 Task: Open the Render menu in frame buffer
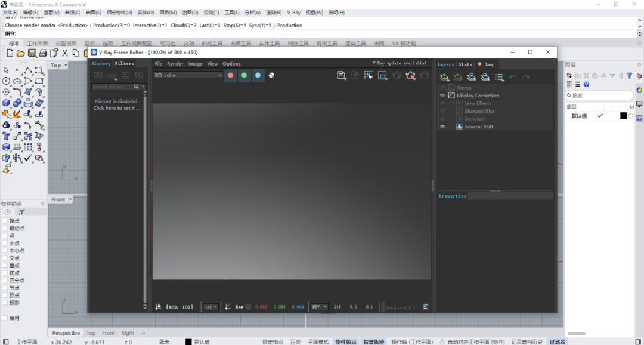tap(175, 64)
